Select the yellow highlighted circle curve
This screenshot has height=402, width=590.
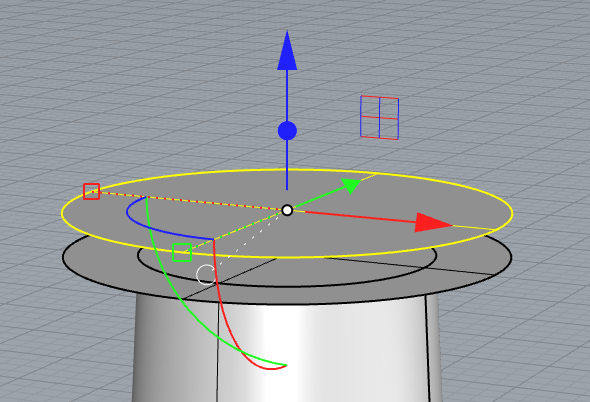point(287,170)
